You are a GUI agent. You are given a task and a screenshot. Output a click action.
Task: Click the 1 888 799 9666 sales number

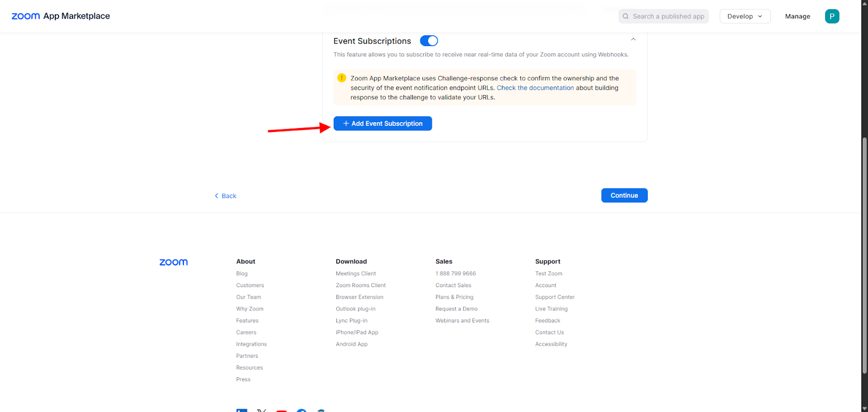[456, 274]
